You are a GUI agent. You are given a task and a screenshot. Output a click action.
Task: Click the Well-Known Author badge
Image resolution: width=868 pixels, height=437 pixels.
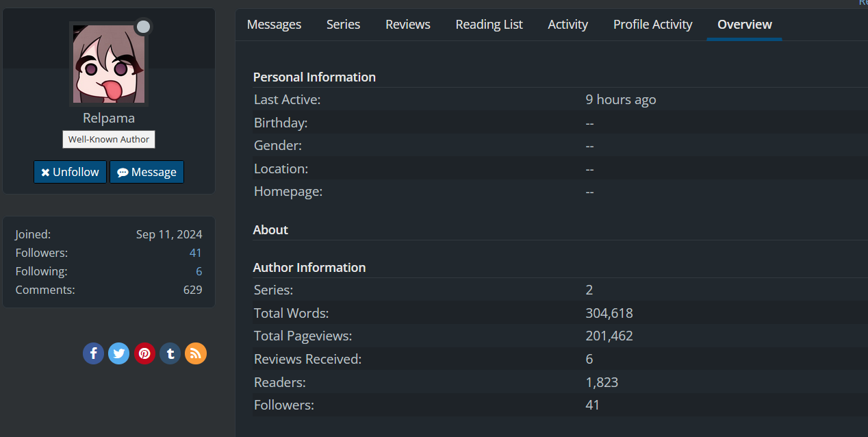(109, 140)
